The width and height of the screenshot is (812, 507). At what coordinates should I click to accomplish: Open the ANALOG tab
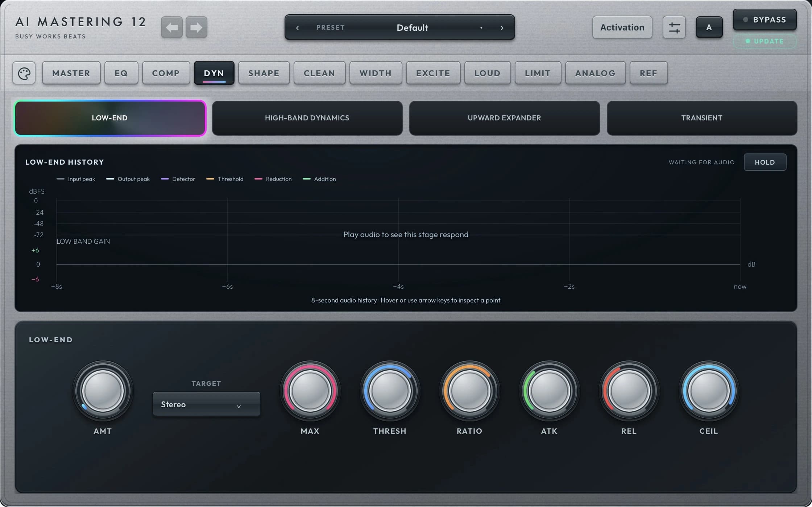tap(595, 73)
